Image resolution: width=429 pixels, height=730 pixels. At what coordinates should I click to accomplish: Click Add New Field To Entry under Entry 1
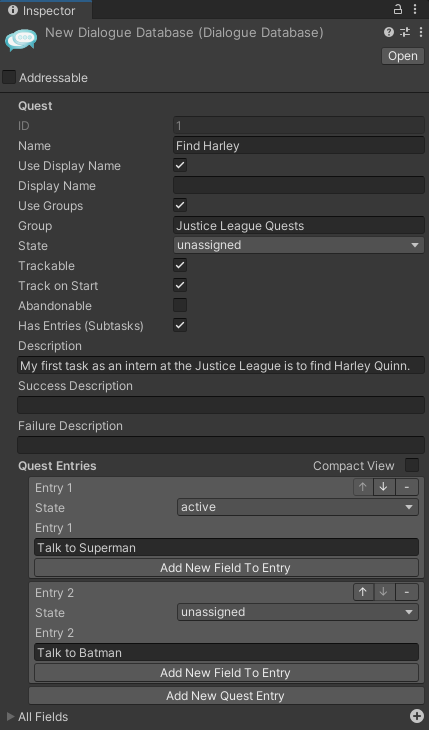(x=226, y=568)
